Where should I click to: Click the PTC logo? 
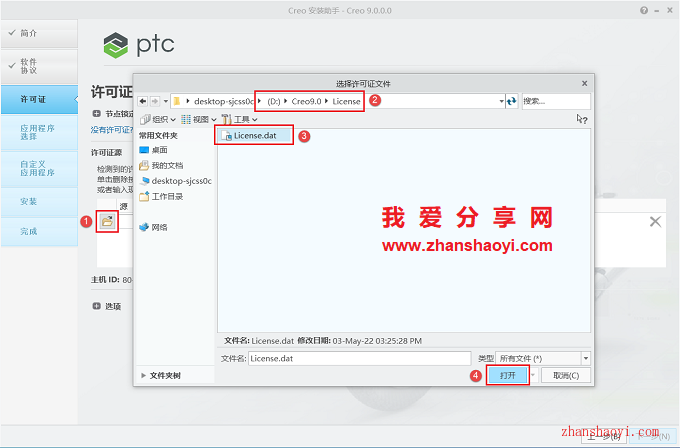point(139,45)
